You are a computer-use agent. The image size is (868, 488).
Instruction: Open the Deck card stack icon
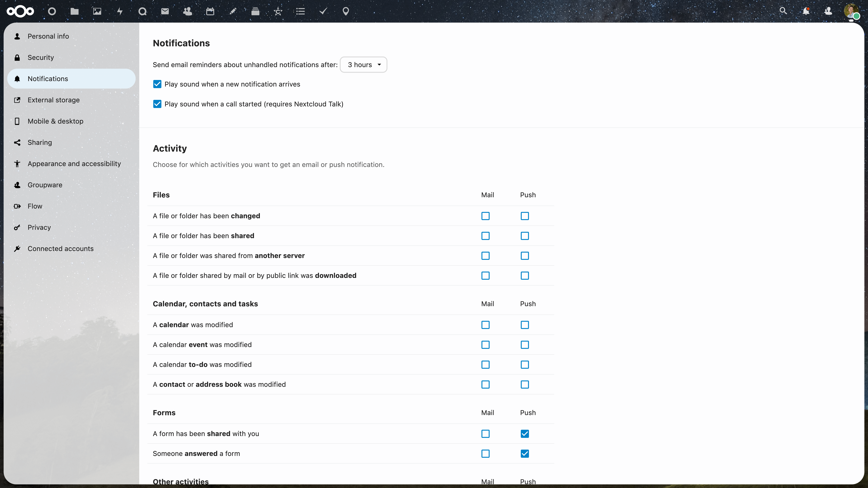[x=255, y=11]
